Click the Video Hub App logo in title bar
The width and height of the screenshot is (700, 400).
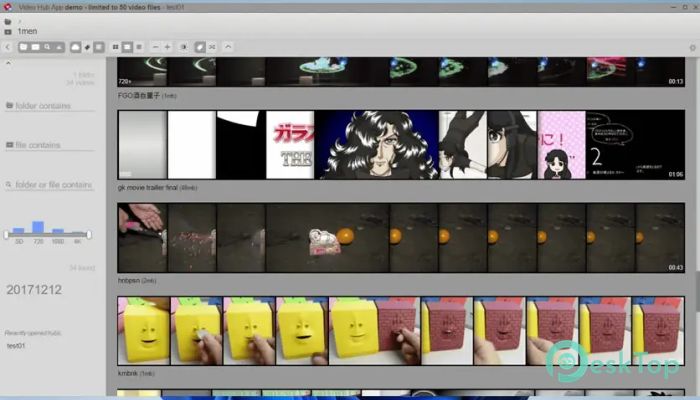8,7
